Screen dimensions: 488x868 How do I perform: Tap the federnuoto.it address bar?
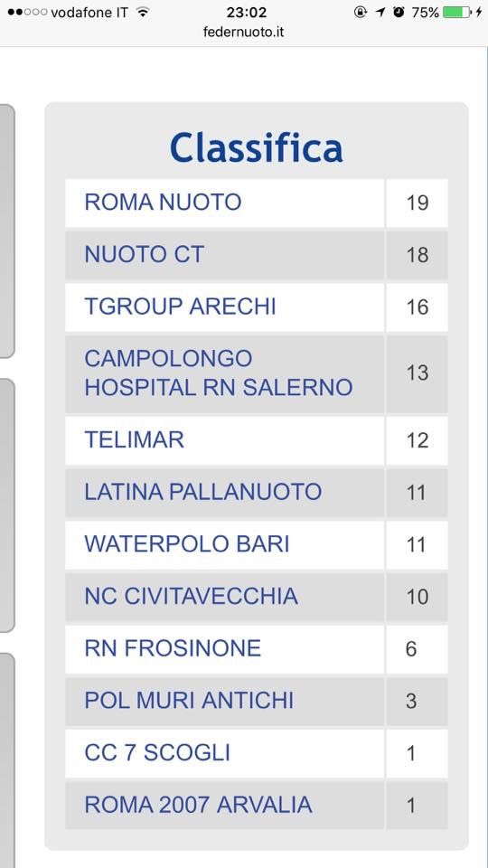(x=243, y=33)
